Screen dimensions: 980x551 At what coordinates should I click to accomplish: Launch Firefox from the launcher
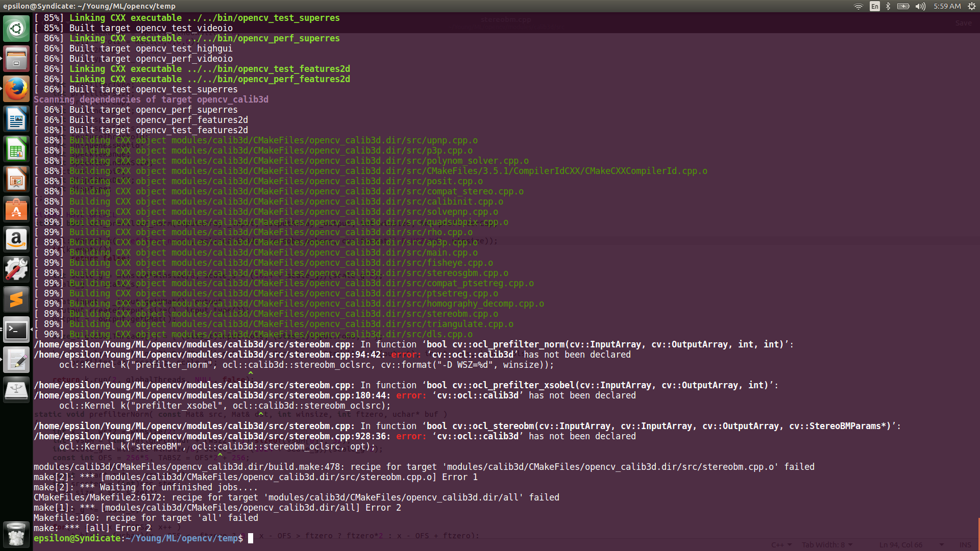point(16,88)
